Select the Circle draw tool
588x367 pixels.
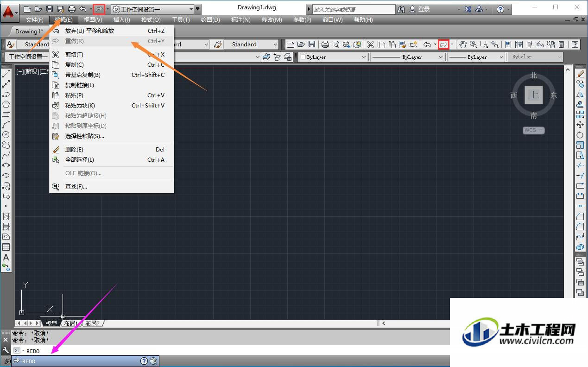coord(6,135)
